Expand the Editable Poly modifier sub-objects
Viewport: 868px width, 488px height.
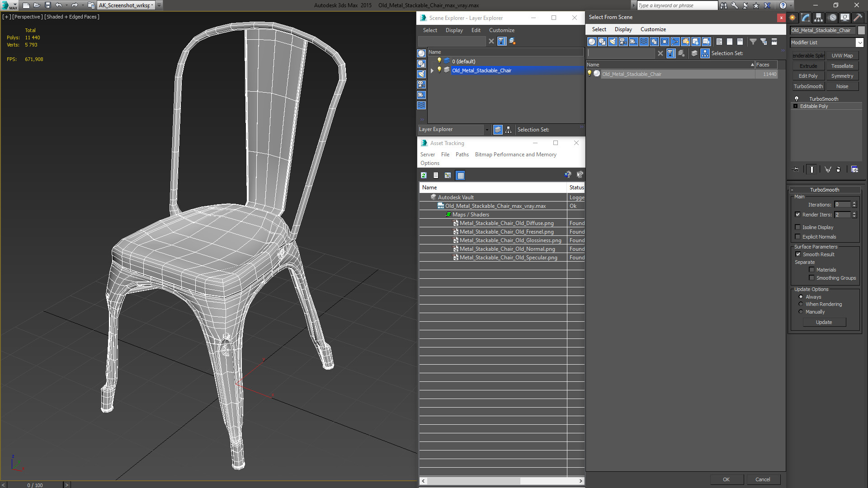point(796,106)
